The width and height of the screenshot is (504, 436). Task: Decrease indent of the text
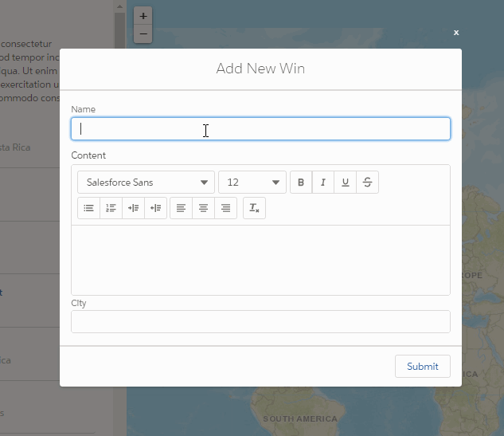point(155,208)
